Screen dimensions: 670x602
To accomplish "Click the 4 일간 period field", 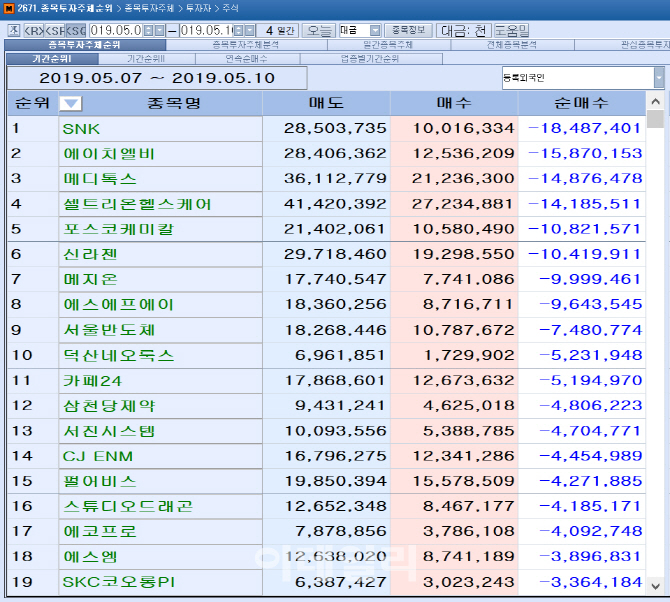I will coord(279,30).
